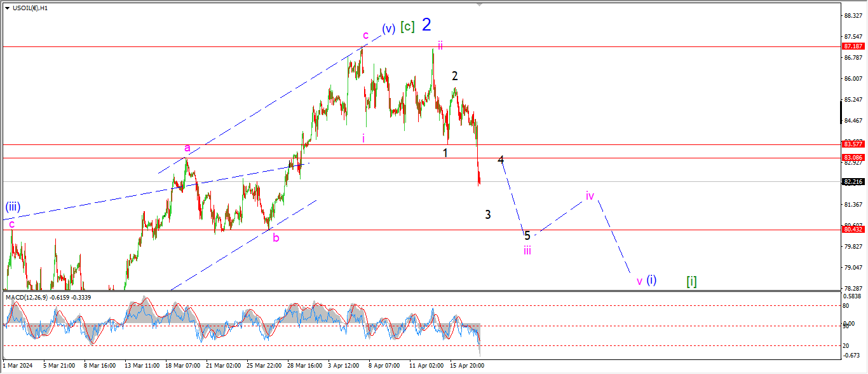Click the black '3' wave label
The height and width of the screenshot is (374, 868).
point(488,214)
